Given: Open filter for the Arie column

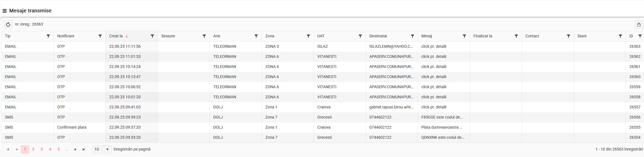Looking at the screenshot, I should point(256,36).
